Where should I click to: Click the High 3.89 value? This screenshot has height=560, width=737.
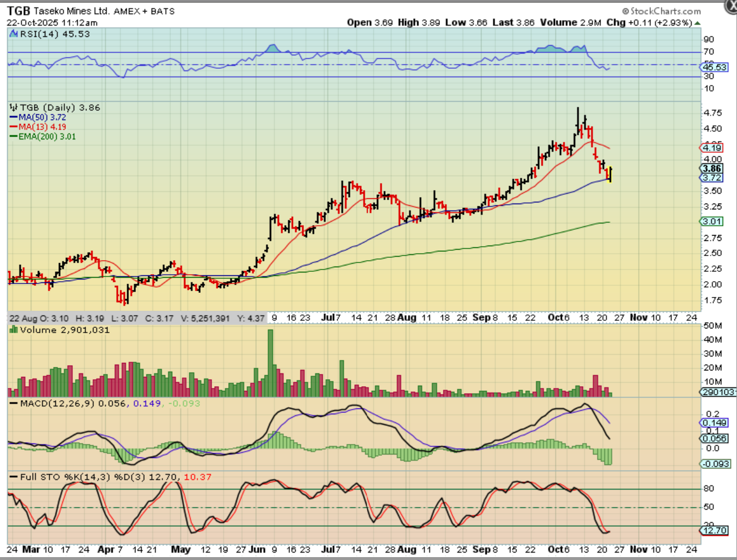pyautogui.click(x=419, y=22)
